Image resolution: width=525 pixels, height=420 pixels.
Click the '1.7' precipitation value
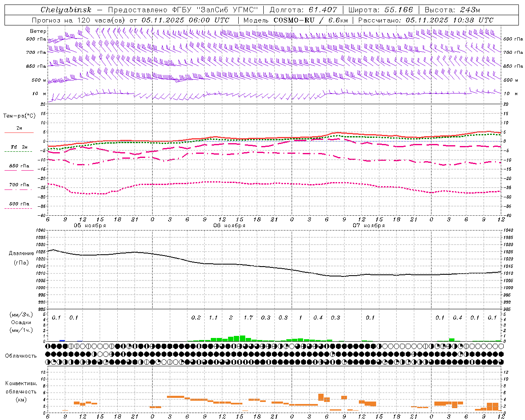(248, 317)
